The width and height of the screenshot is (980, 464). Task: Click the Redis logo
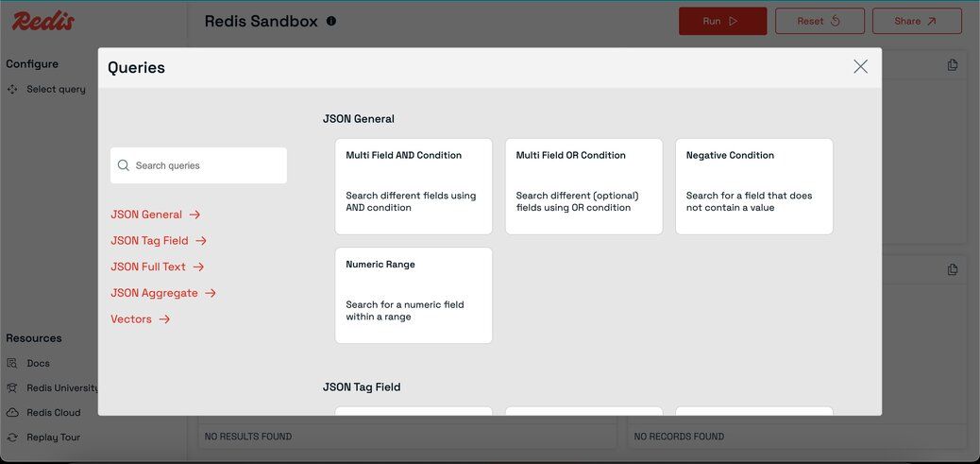[x=43, y=21]
